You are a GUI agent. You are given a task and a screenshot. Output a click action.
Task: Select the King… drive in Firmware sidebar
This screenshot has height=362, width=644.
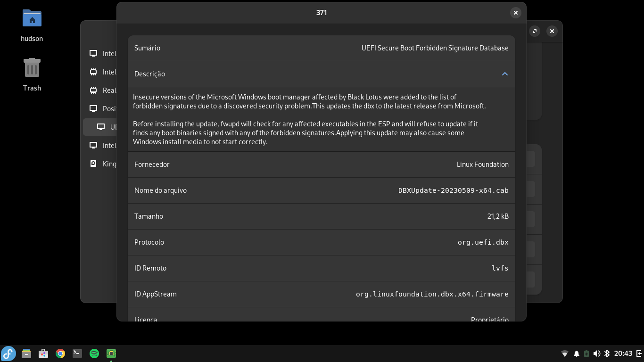100,164
